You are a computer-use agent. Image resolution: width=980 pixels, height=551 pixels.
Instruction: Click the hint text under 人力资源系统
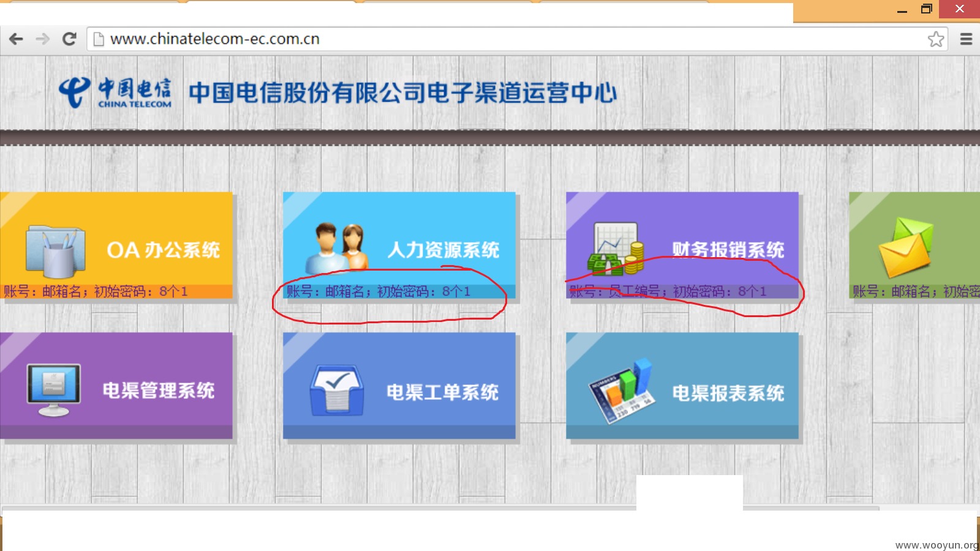(379, 291)
